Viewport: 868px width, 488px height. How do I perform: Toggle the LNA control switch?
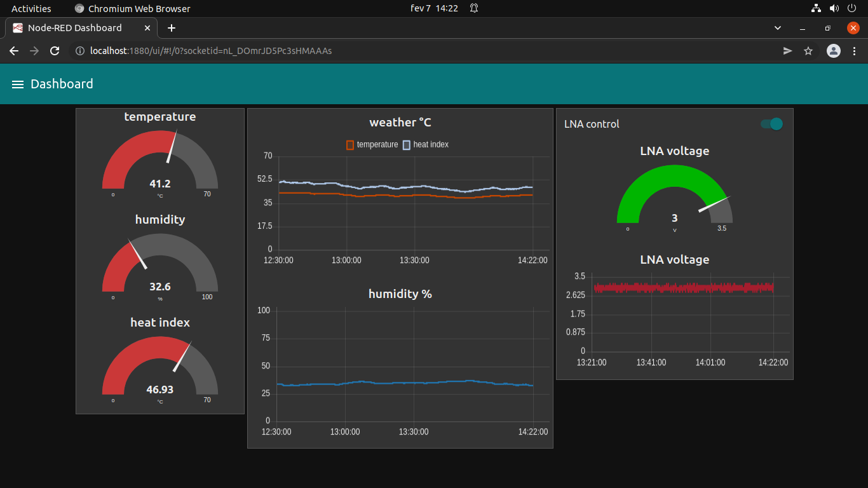point(772,124)
